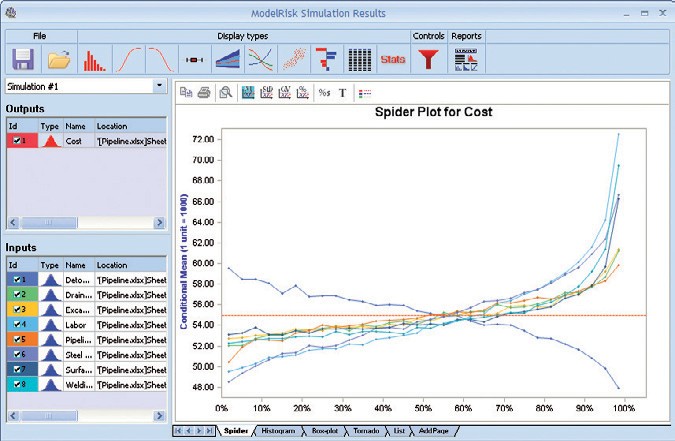Select the Spider plot display icon
Image resolution: width=675 pixels, height=441 pixels.
260,59
